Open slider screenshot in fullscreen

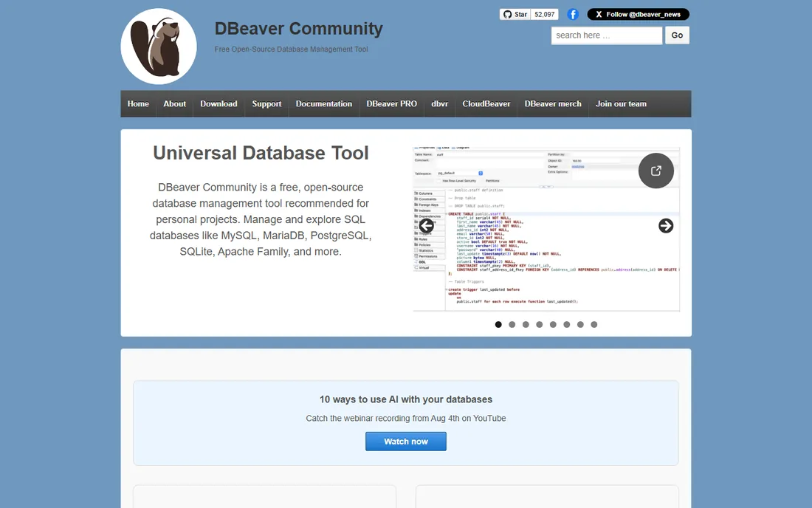coord(656,171)
